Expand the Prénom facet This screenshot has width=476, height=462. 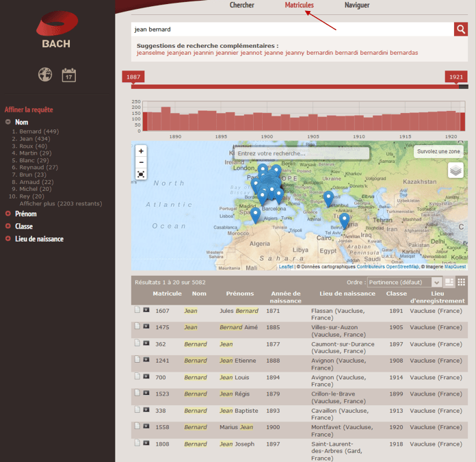pyautogui.click(x=8, y=214)
